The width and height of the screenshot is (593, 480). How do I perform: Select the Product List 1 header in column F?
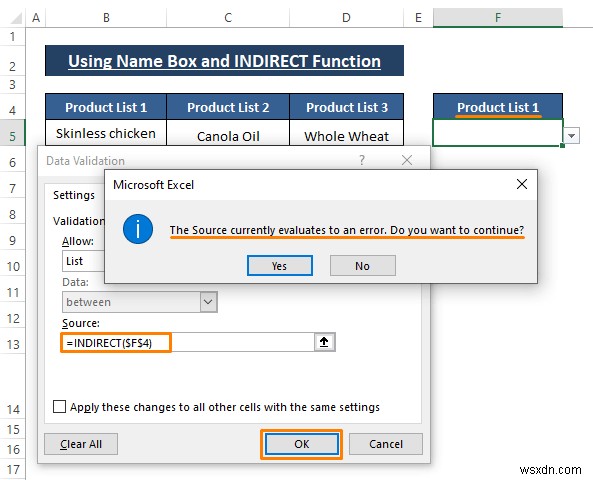498,107
